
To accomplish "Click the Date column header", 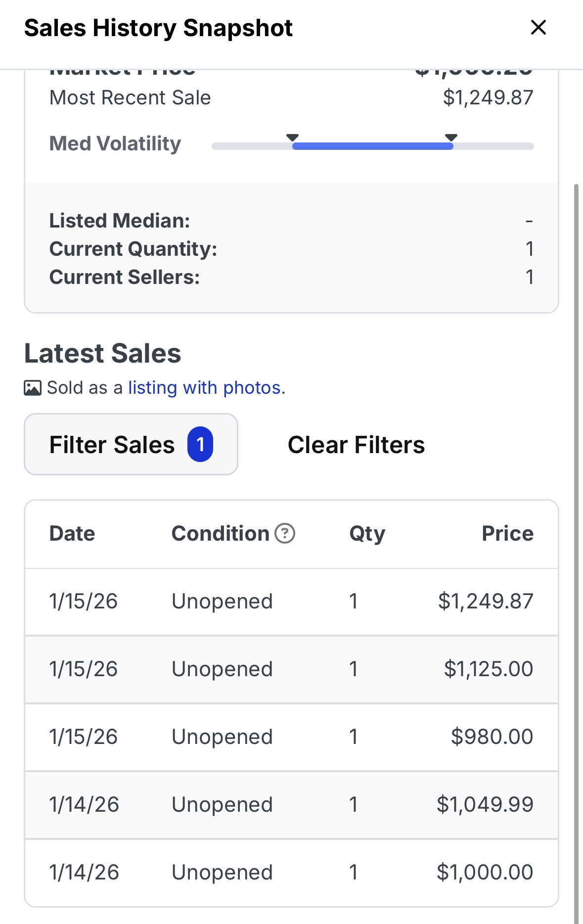I will [x=72, y=534].
